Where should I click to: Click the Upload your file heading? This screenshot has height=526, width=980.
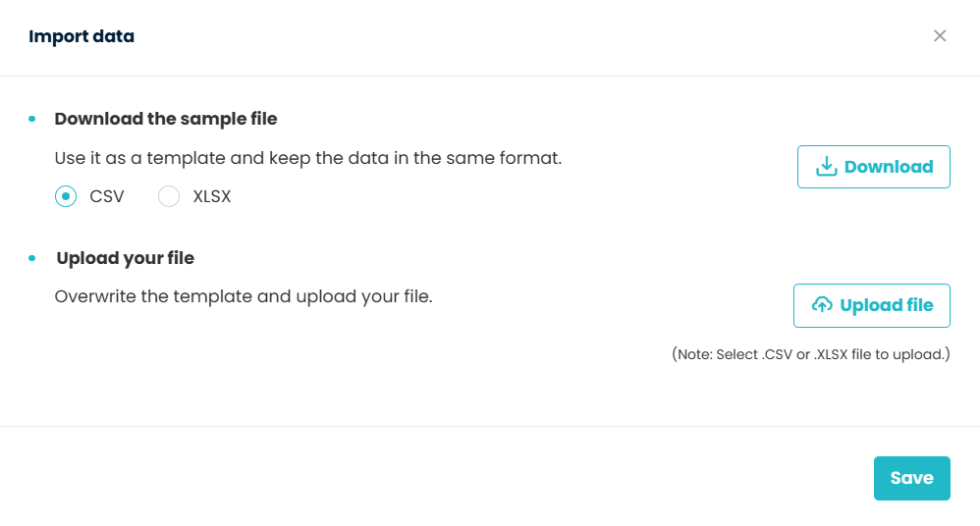(x=125, y=258)
